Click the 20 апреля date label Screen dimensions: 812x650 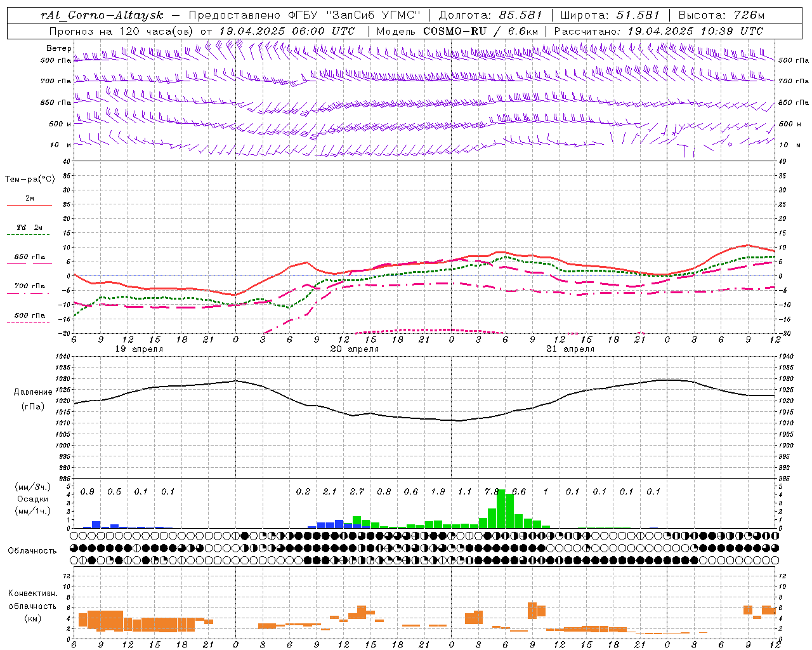(355, 349)
